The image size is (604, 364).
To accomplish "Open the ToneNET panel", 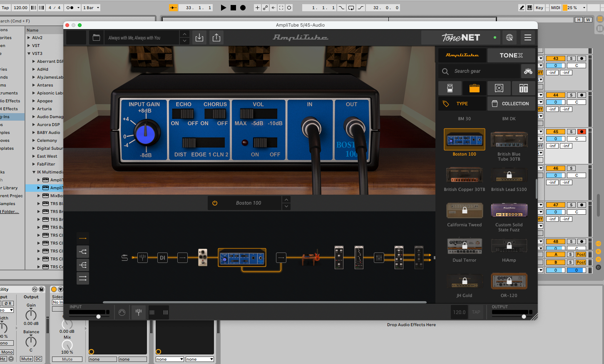I will (461, 37).
